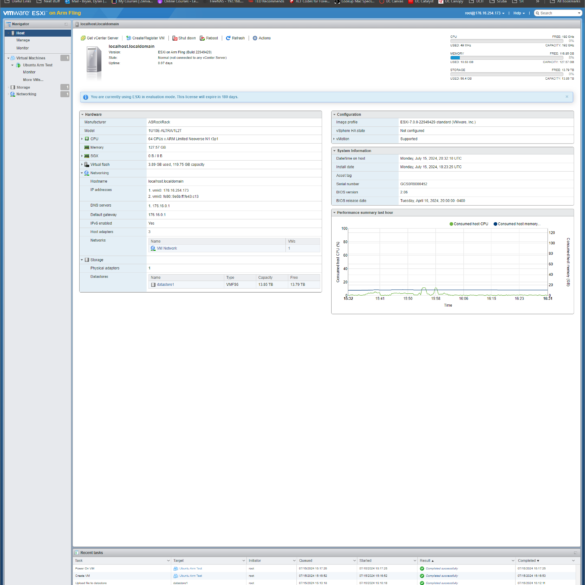Click the Storage count badge in Navigator

tap(65, 87)
